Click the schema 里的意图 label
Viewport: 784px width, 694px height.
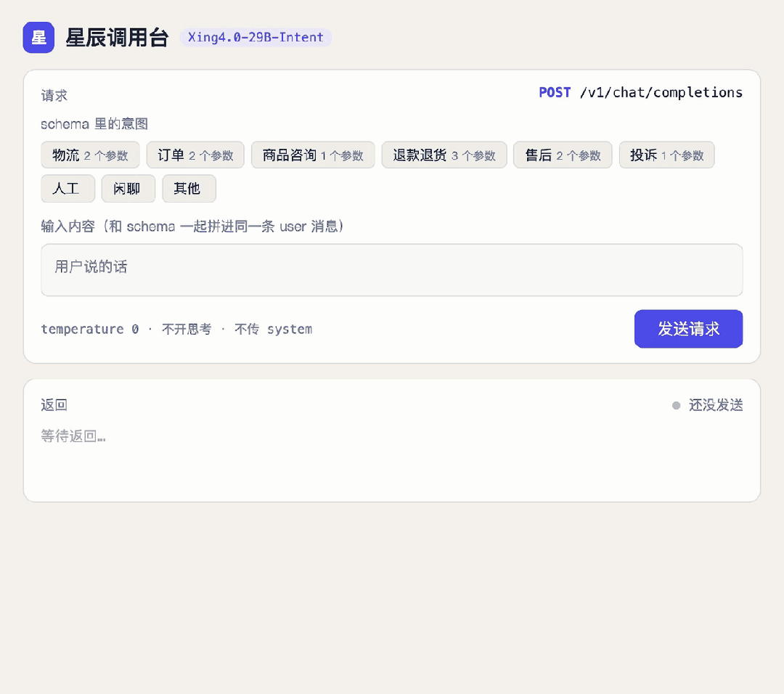[x=94, y=124]
